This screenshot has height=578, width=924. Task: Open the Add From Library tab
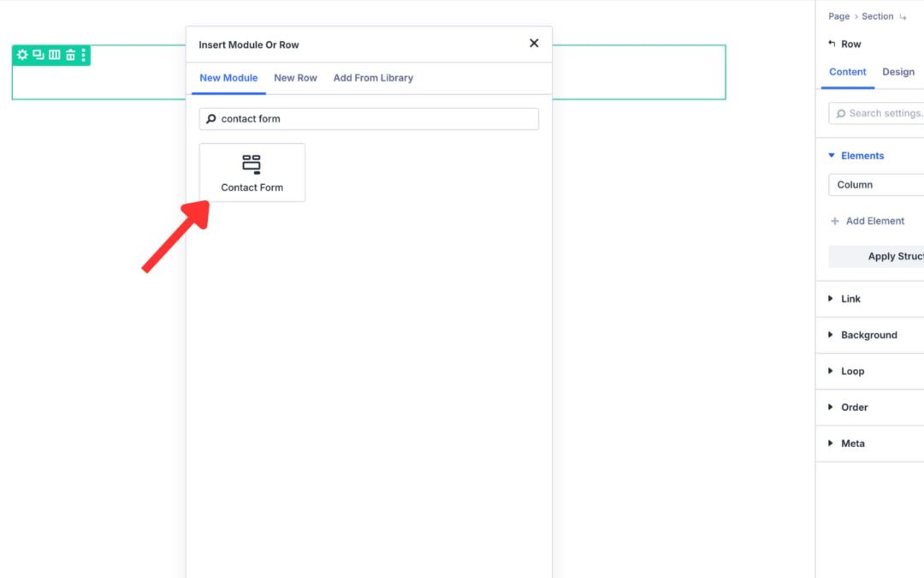coord(373,78)
